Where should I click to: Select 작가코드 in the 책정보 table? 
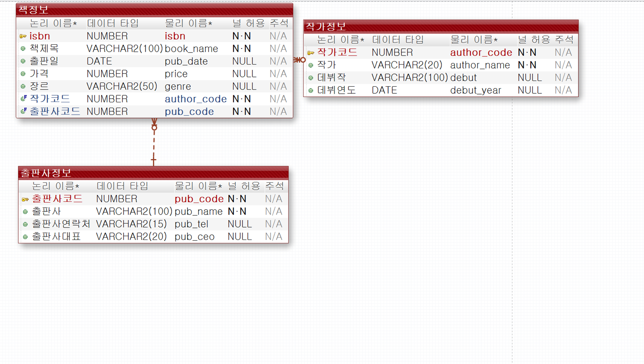pyautogui.click(x=50, y=99)
